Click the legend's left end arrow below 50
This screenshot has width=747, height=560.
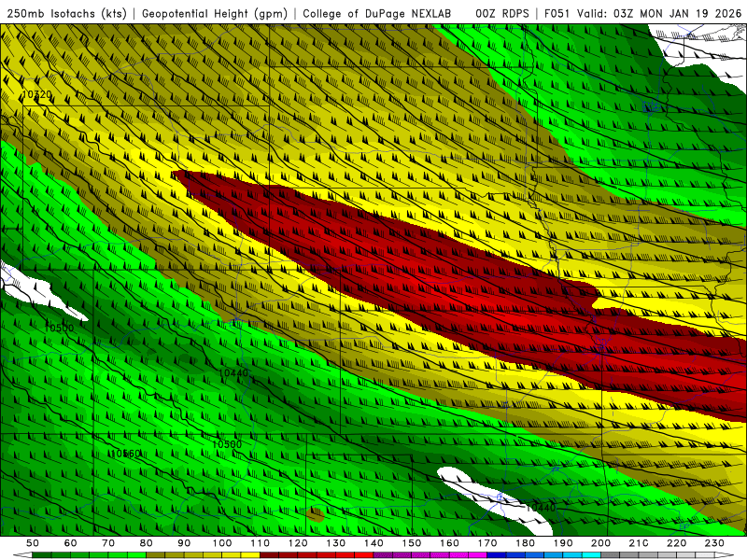click(22, 555)
